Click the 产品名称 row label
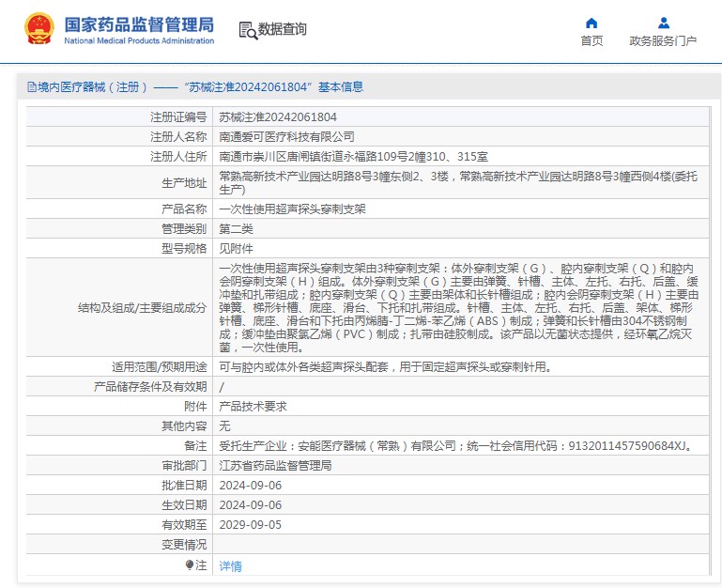 click(x=184, y=209)
